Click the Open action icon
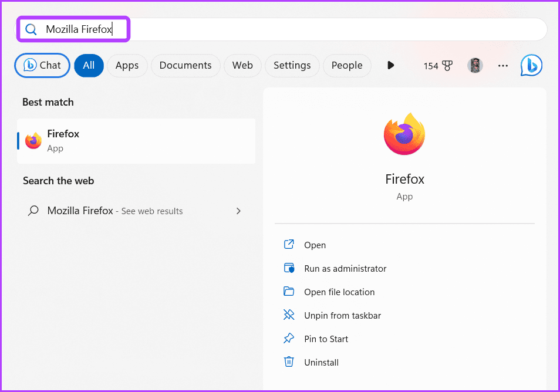Screen dimensions: 560x392 289,244
